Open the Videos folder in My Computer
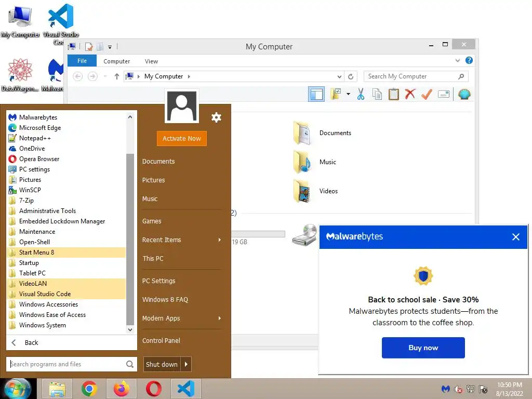Screen dimensions: 532x399 [x=315, y=191]
